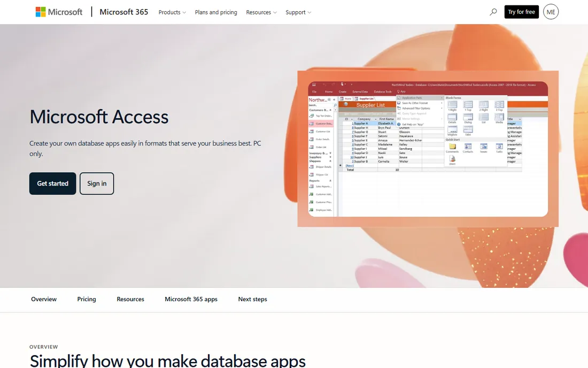588x368 pixels.
Task: Select the Pricing tab
Action: click(87, 300)
